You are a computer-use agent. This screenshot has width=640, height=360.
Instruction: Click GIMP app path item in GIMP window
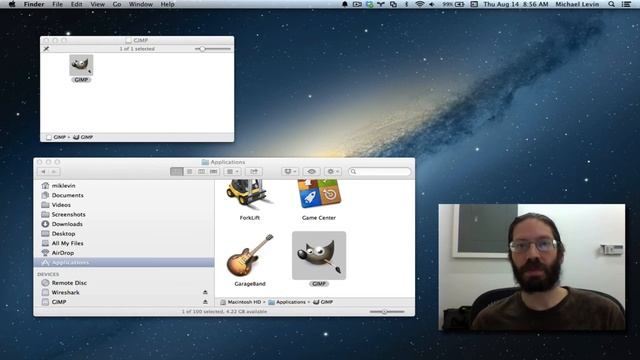point(83,137)
